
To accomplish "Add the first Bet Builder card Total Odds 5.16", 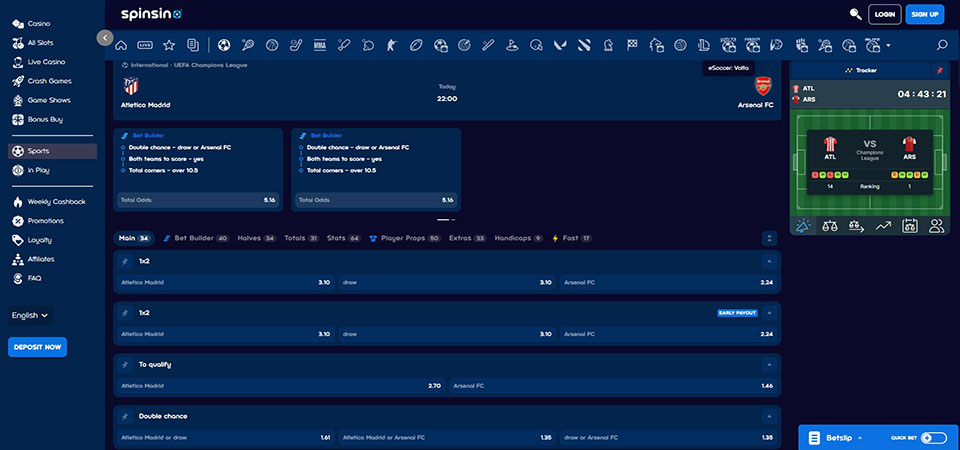I will pos(197,200).
